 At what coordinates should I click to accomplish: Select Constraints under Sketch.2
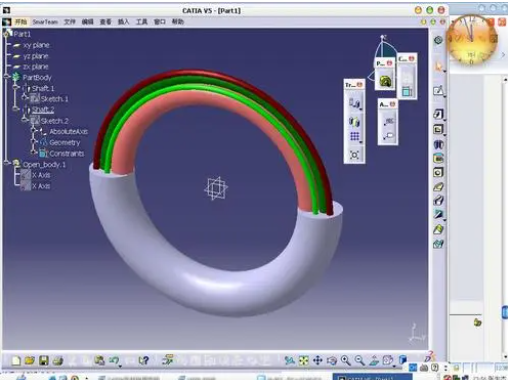click(67, 153)
